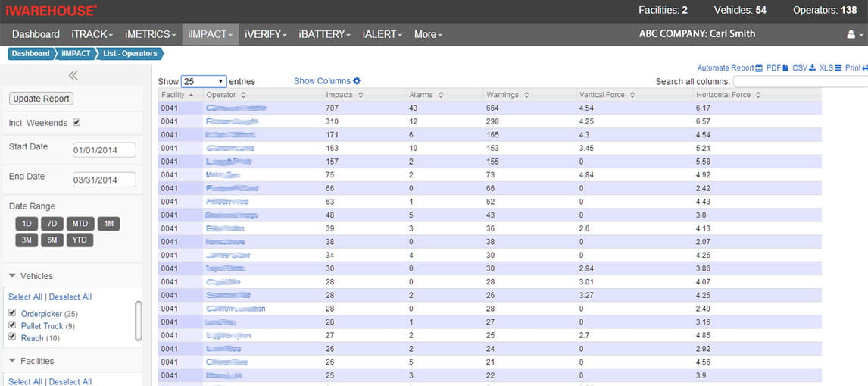
Task: Export the list via PDF icon
Action: tap(785, 68)
